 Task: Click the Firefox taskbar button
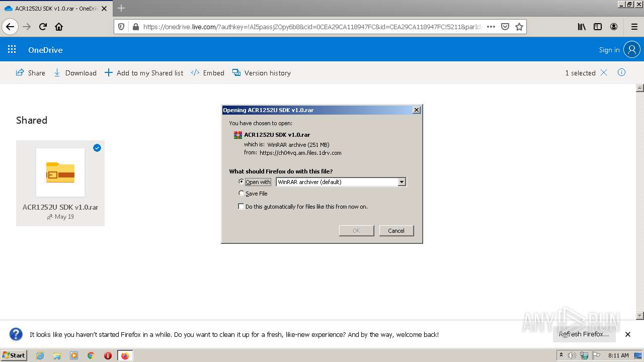pos(125,355)
